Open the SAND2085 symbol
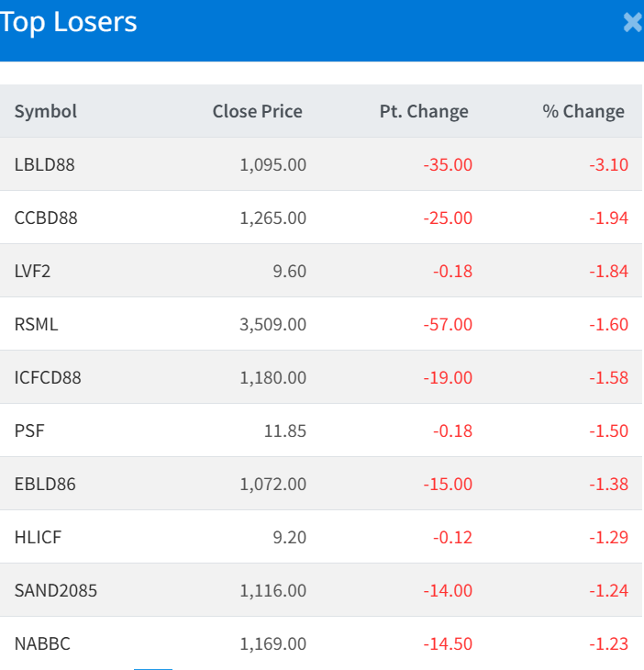The width and height of the screenshot is (644, 670). (56, 591)
